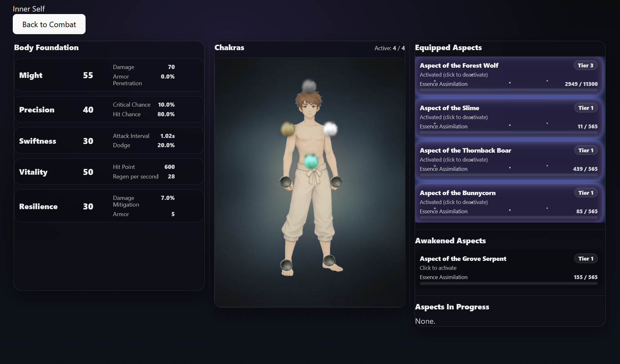Click the teal chakra orb at navel

(x=311, y=161)
